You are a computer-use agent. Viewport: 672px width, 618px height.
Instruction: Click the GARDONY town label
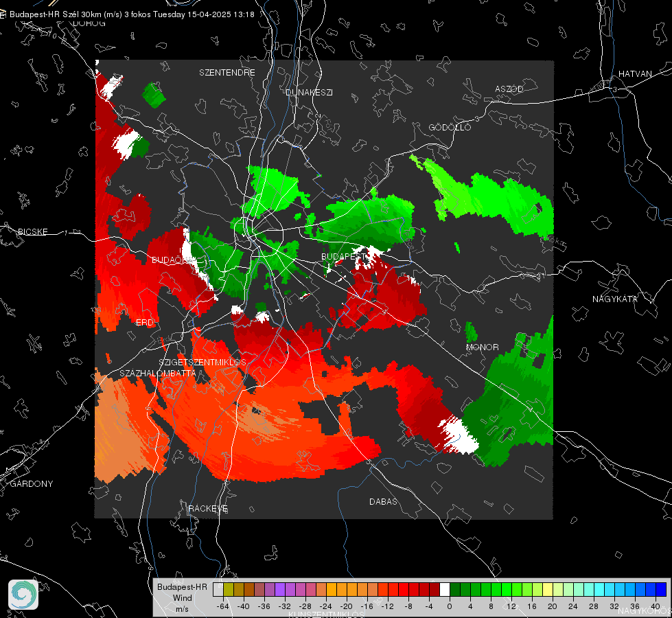tap(32, 484)
